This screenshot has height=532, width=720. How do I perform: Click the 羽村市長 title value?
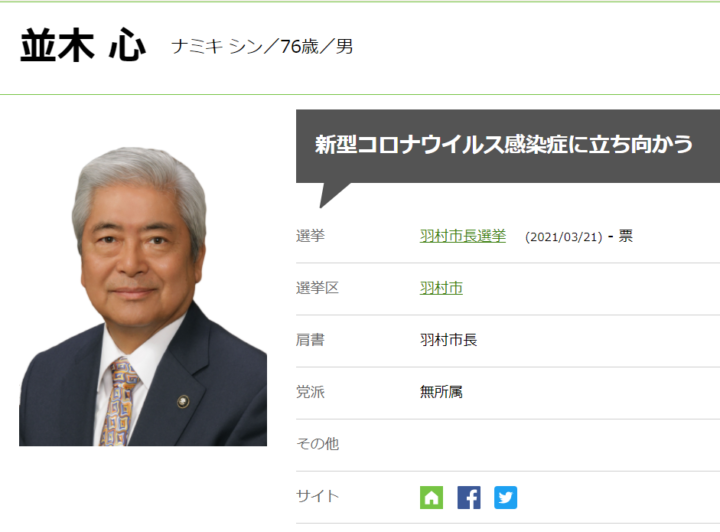[448, 340]
